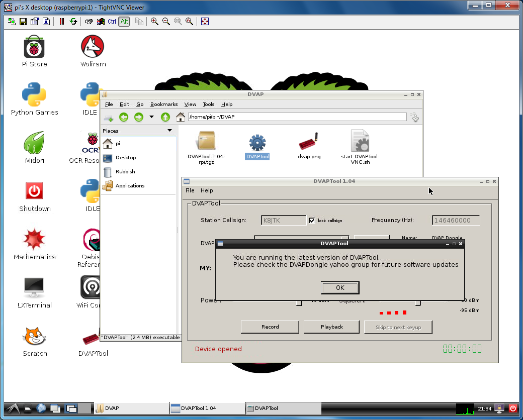523x420 pixels.
Task: Click the Refresh screen green arrows icon
Action: click(x=73, y=22)
